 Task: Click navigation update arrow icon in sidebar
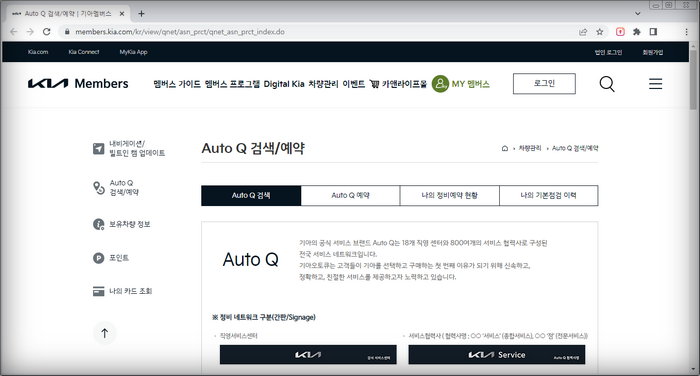pos(98,149)
